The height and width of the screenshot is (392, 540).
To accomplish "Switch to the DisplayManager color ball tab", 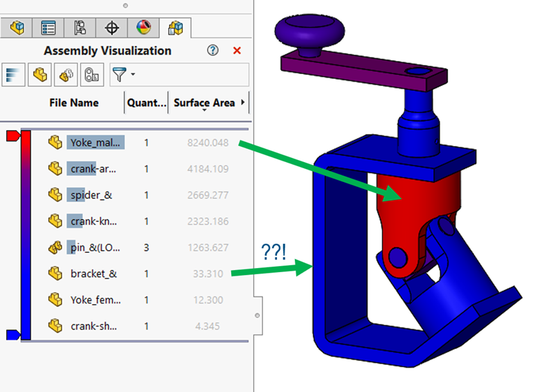I will click(143, 28).
